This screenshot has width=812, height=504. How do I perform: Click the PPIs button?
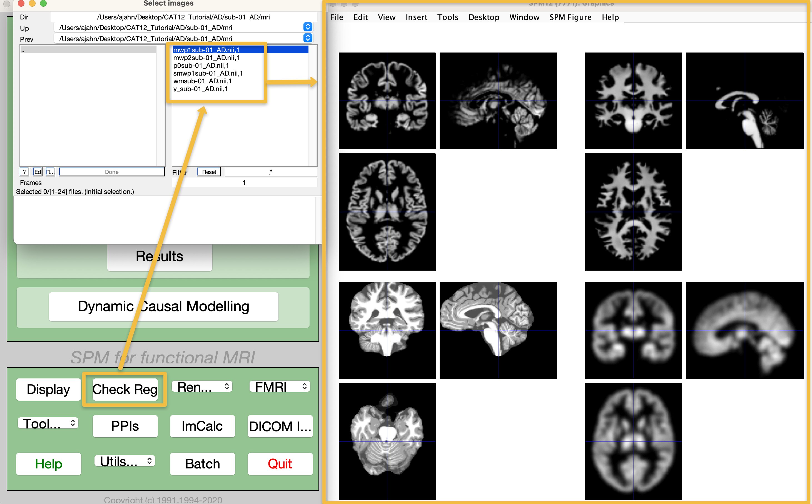[x=125, y=426]
